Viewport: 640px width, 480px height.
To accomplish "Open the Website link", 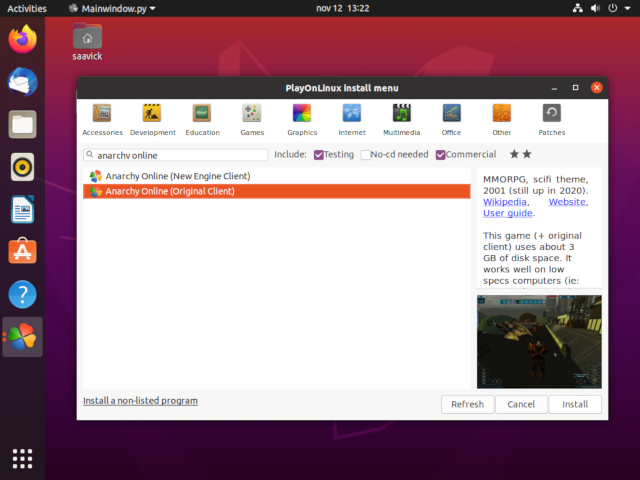I will click(567, 202).
